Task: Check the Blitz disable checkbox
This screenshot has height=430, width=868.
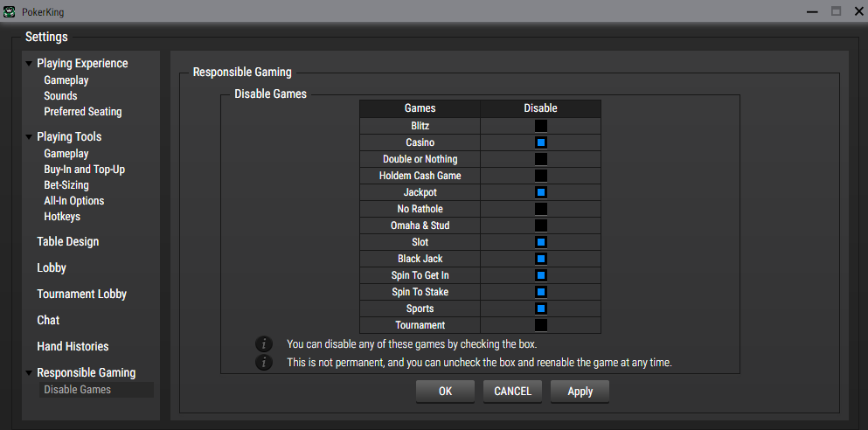Action: pos(540,126)
